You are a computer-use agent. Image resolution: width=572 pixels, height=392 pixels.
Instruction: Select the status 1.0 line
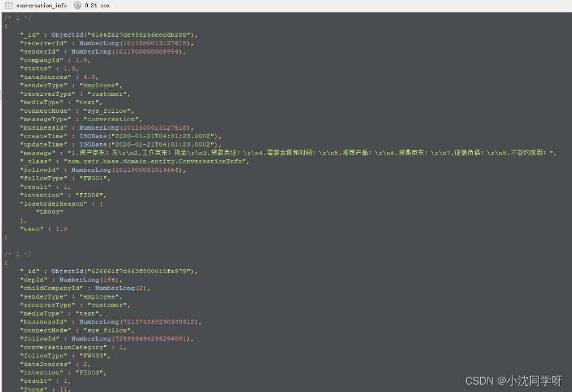pyautogui.click(x=49, y=68)
